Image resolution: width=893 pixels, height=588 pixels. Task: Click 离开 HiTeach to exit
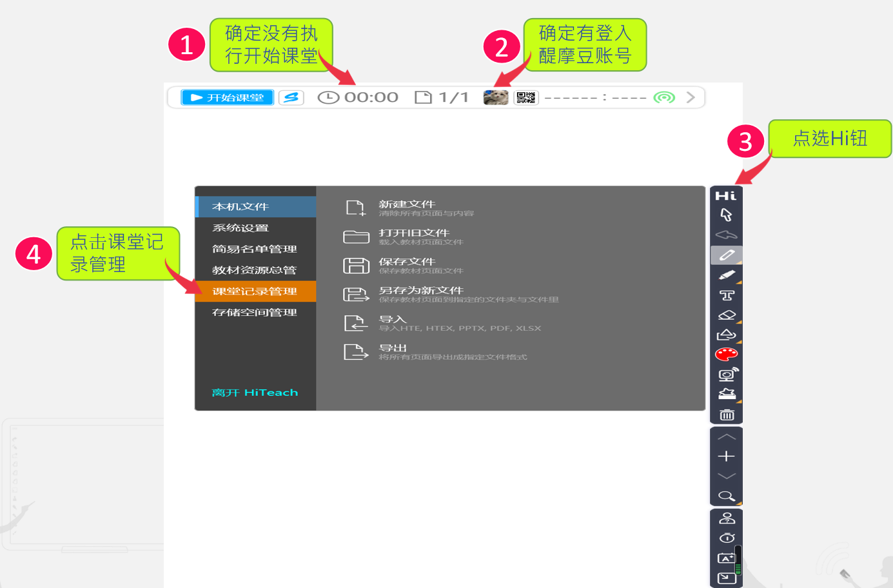coord(255,393)
